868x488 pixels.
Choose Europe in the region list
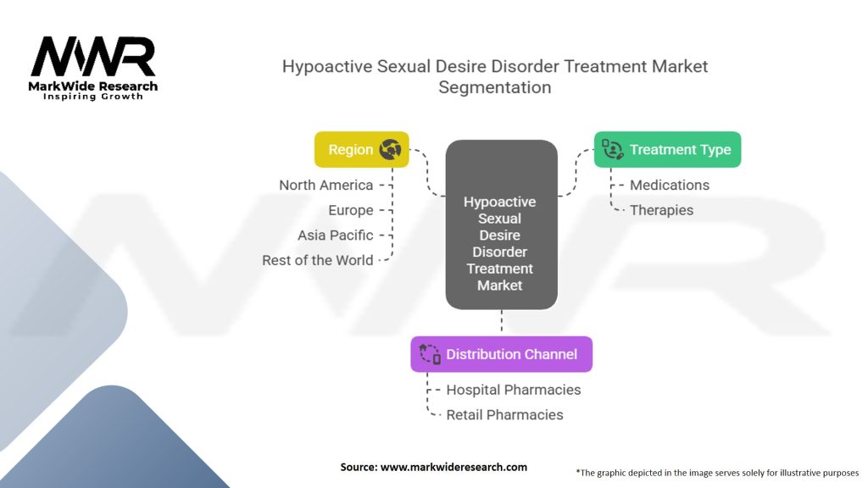[x=350, y=210]
